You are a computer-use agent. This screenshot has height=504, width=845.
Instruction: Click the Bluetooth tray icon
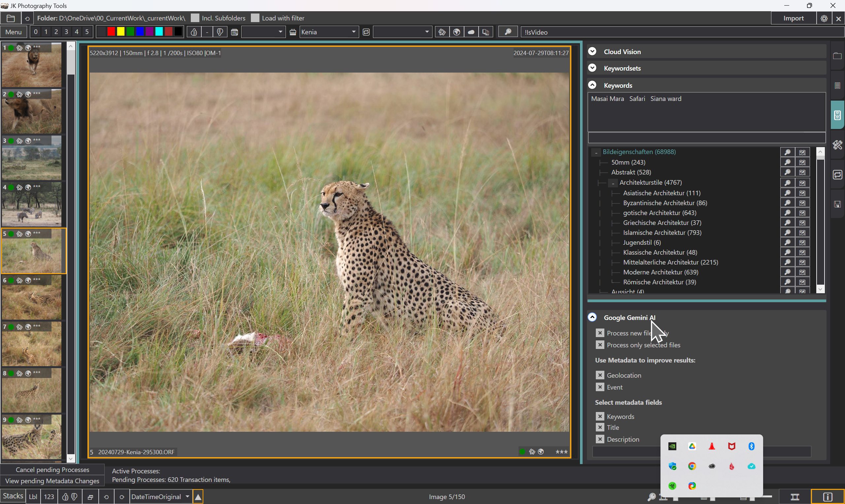click(x=752, y=446)
